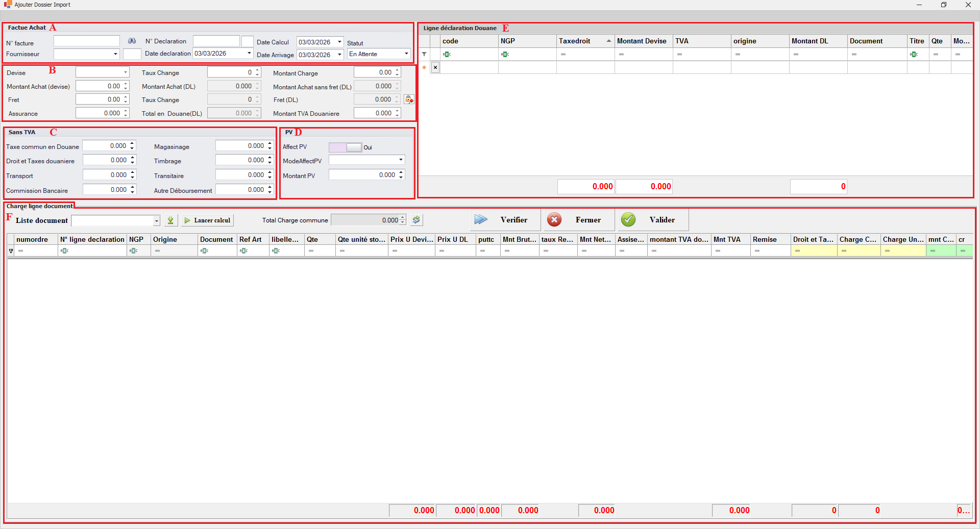Click the green download arrow beside Liste document

point(170,220)
